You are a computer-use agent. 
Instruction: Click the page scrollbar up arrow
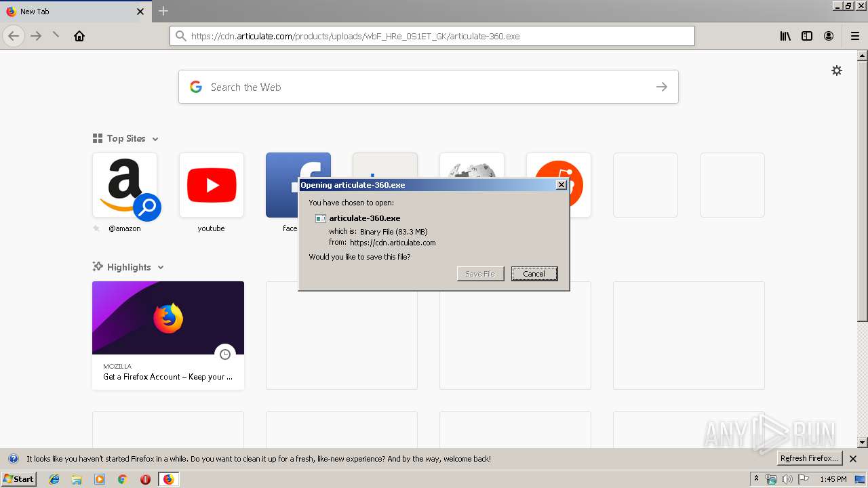863,56
